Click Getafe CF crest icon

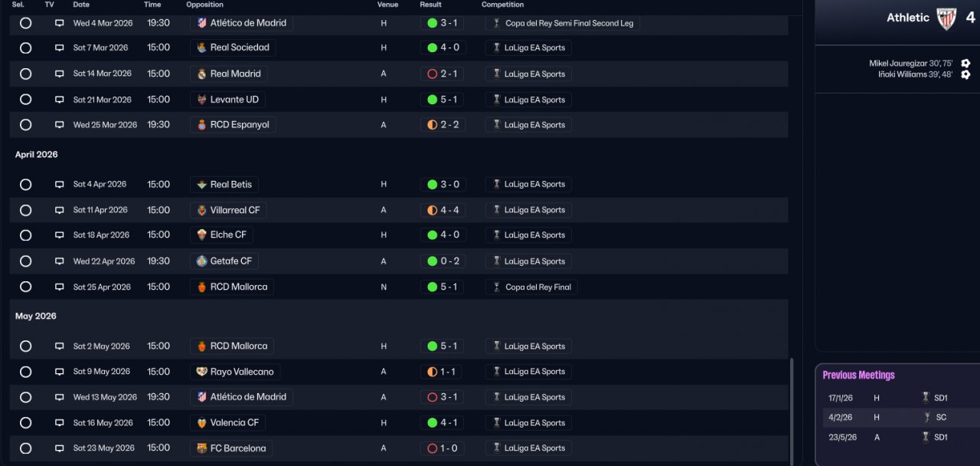point(201,261)
